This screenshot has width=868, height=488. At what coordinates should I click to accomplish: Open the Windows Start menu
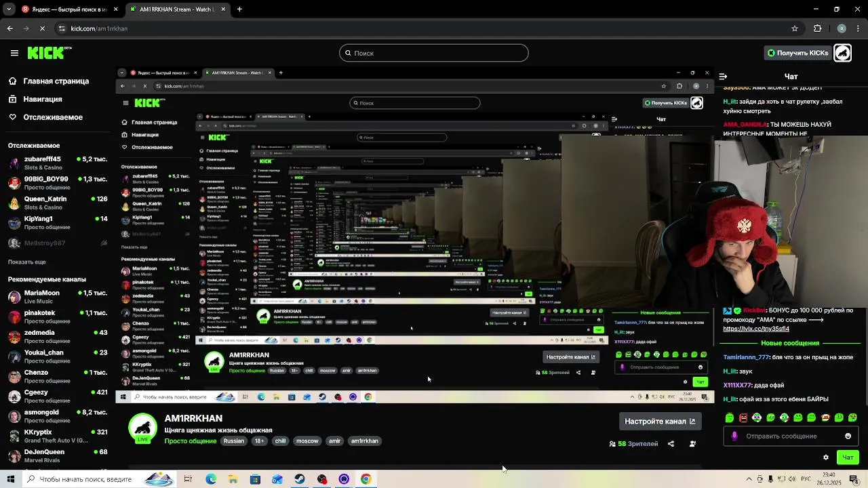(x=11, y=479)
